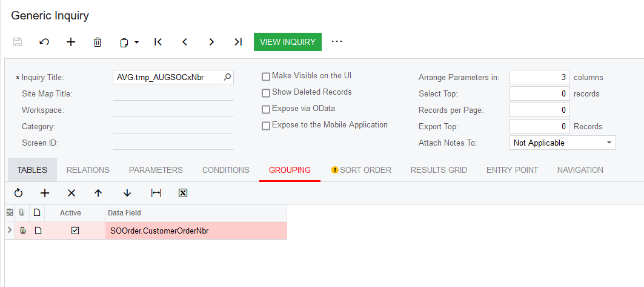Open the SORT ORDER tab
This screenshot has height=287, width=644.
click(362, 170)
